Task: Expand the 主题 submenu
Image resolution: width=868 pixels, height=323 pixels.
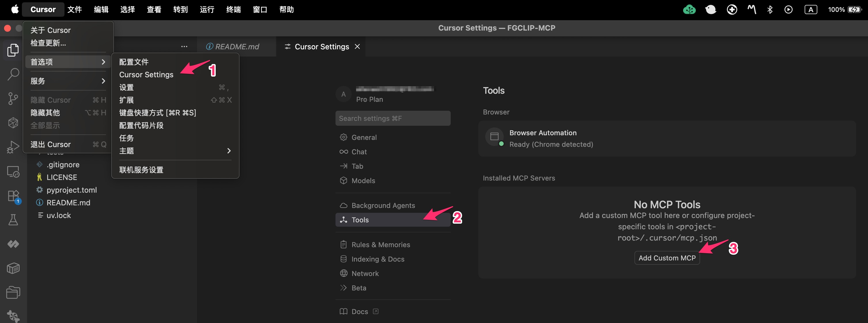Action: click(x=175, y=151)
